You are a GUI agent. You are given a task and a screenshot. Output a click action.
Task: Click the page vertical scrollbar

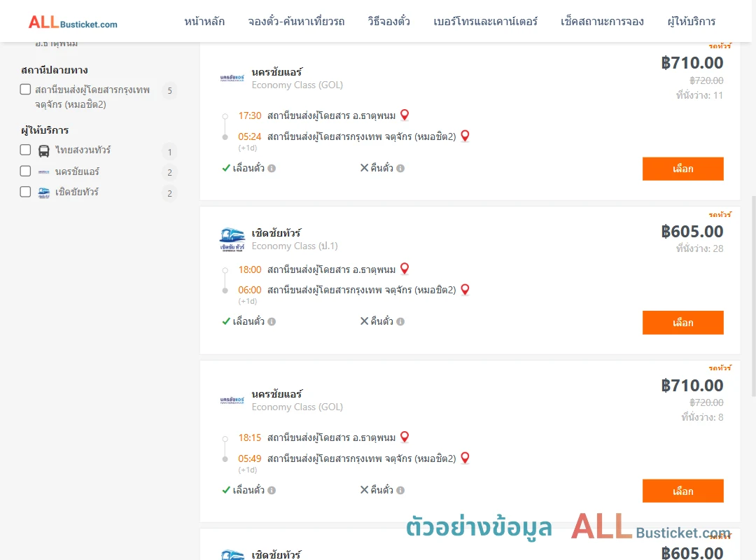click(x=753, y=295)
